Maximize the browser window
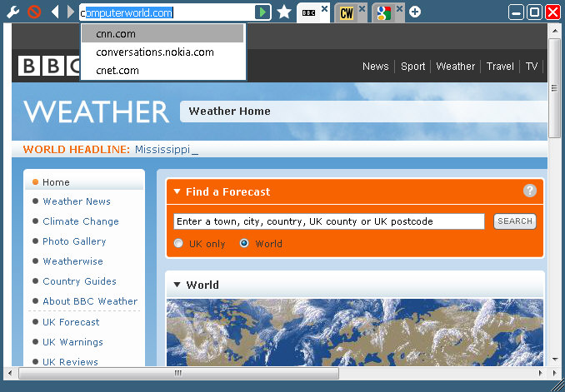 coord(534,12)
